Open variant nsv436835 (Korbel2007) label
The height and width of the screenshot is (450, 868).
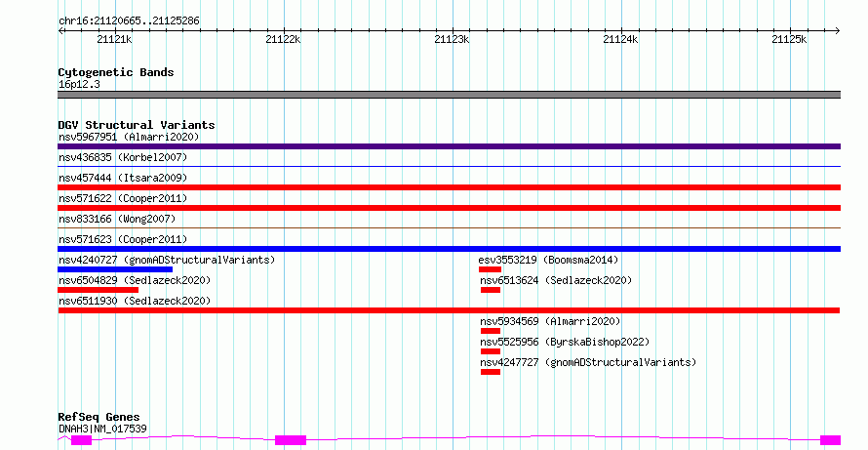click(123, 157)
